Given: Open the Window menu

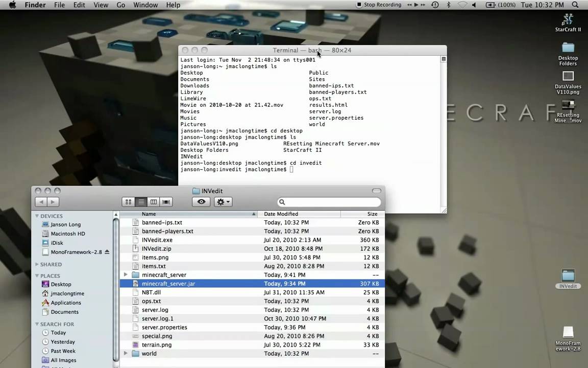Looking at the screenshot, I should pos(145,5).
